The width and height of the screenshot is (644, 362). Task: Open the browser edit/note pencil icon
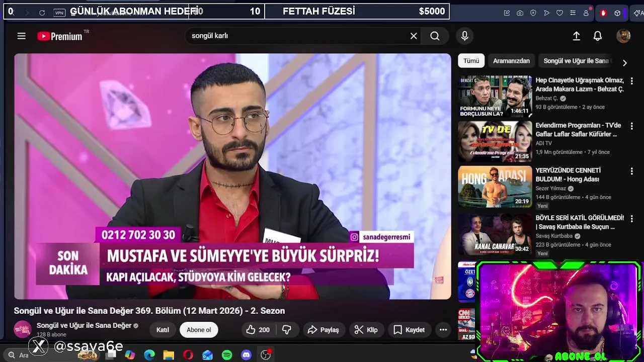(x=507, y=13)
